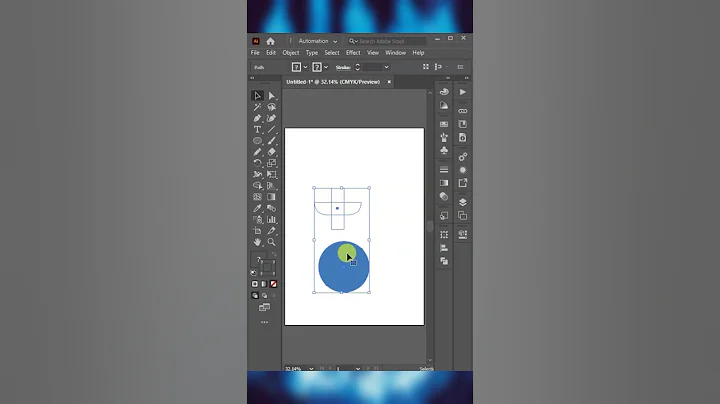Select the Ellipse tool
The height and width of the screenshot is (404, 720).
(258, 141)
